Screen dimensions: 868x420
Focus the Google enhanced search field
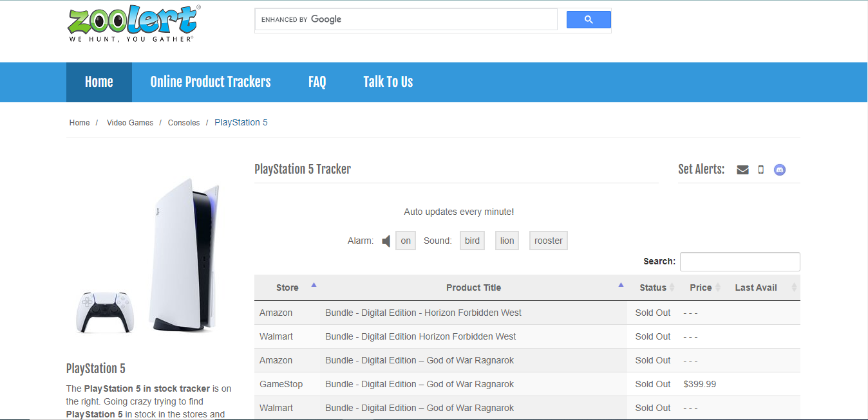pos(406,19)
